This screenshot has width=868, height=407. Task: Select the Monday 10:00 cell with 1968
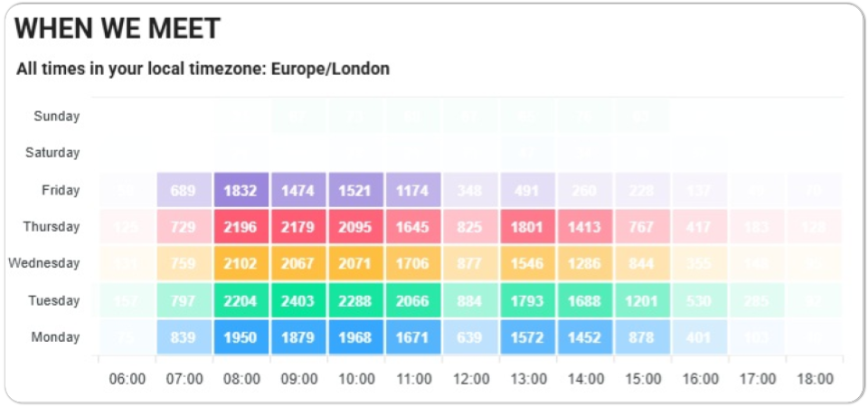(356, 336)
